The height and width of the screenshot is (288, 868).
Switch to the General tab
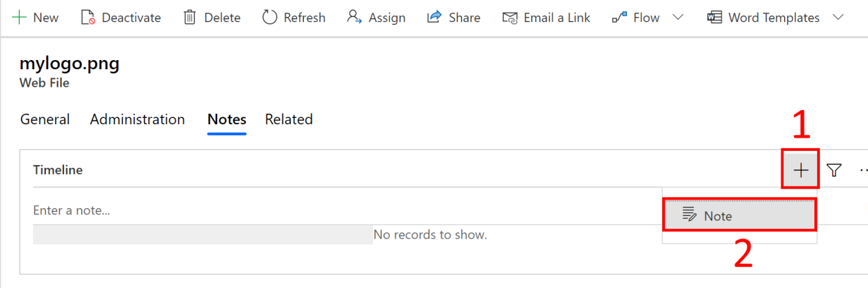[x=45, y=119]
